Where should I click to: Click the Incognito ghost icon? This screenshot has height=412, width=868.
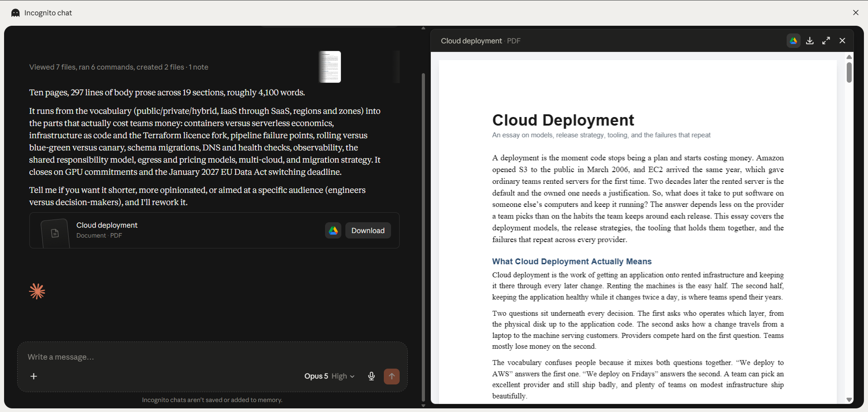tap(15, 13)
